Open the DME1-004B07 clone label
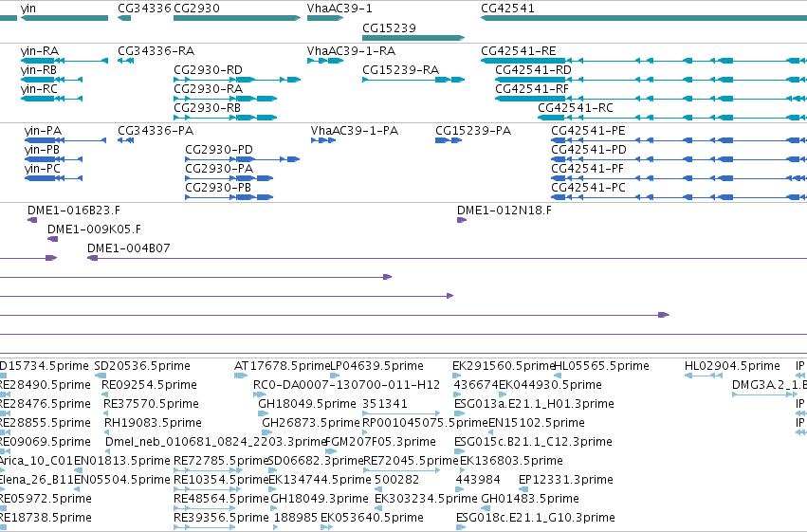This screenshot has width=807, height=532. 129,248
